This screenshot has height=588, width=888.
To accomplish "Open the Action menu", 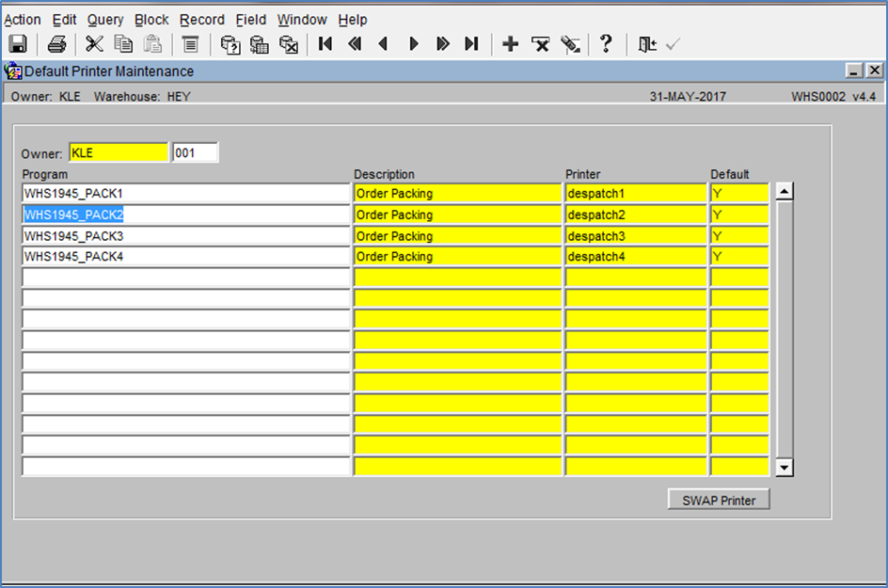I will (23, 20).
